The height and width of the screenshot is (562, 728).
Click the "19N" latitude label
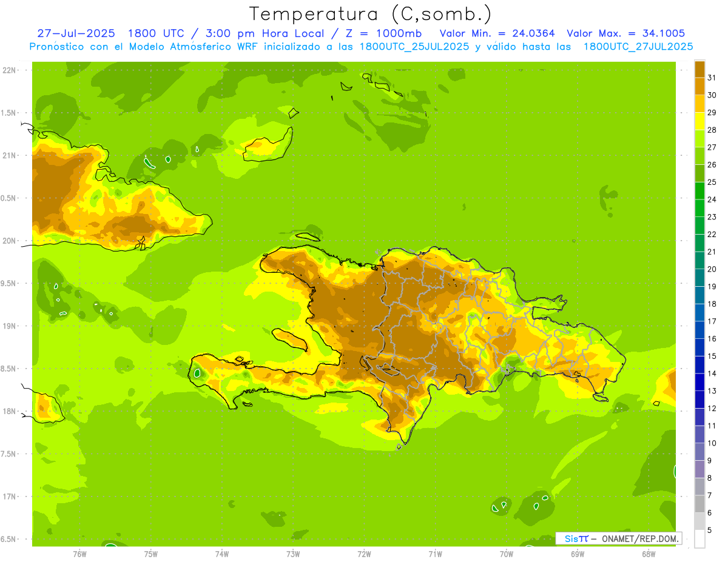(x=10, y=326)
